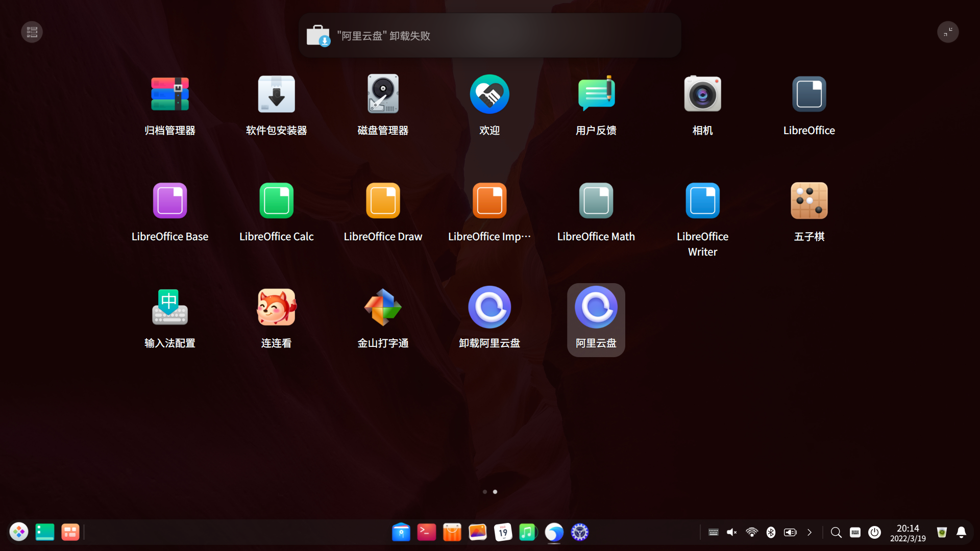Image resolution: width=980 pixels, height=551 pixels.
Task: Open the calendar app in the dock
Action: pos(503,532)
